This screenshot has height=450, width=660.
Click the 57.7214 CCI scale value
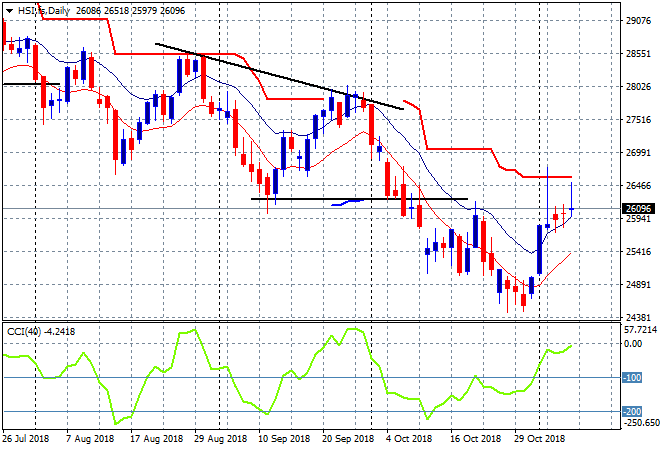pyautogui.click(x=641, y=330)
